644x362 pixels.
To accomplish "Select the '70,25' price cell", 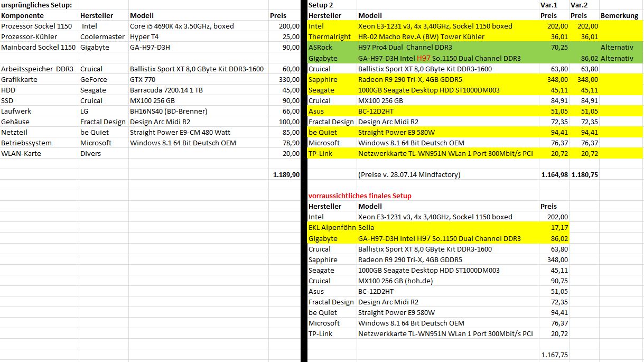I will (554, 47).
